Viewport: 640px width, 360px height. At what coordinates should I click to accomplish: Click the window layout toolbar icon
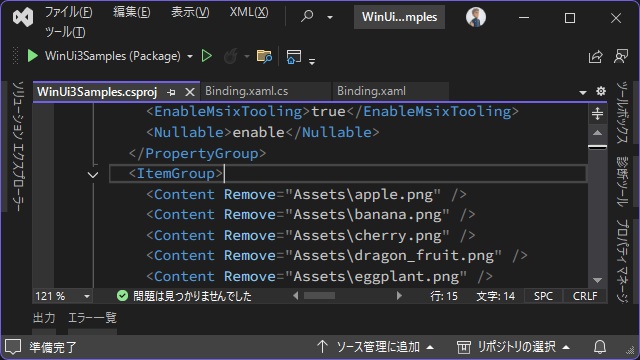pos(294,56)
